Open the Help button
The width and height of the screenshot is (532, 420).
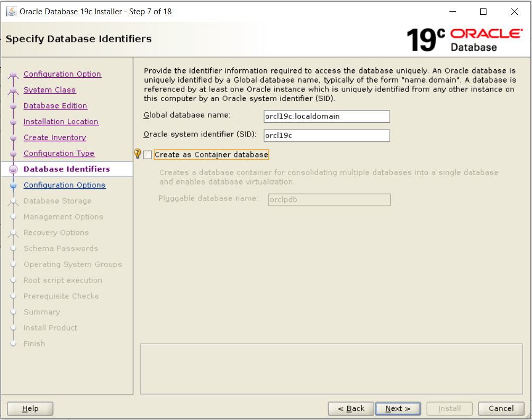(x=30, y=408)
